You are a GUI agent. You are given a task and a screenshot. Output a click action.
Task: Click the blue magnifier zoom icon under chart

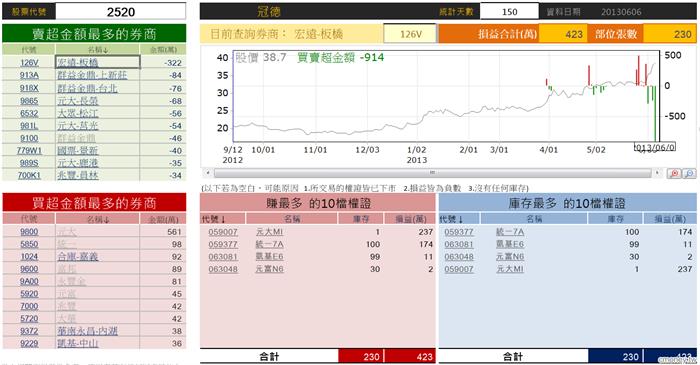click(x=689, y=173)
